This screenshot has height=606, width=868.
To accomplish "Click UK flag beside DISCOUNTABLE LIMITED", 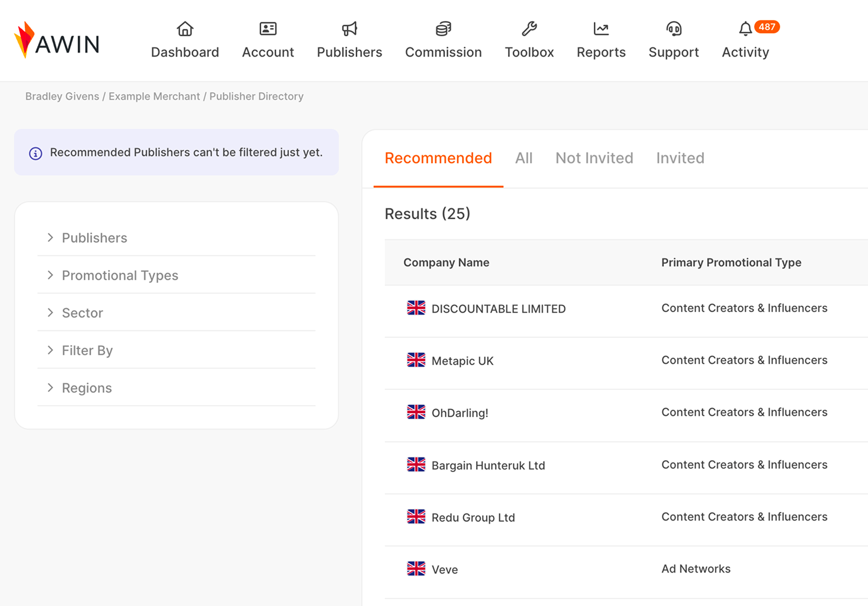I will [x=416, y=308].
